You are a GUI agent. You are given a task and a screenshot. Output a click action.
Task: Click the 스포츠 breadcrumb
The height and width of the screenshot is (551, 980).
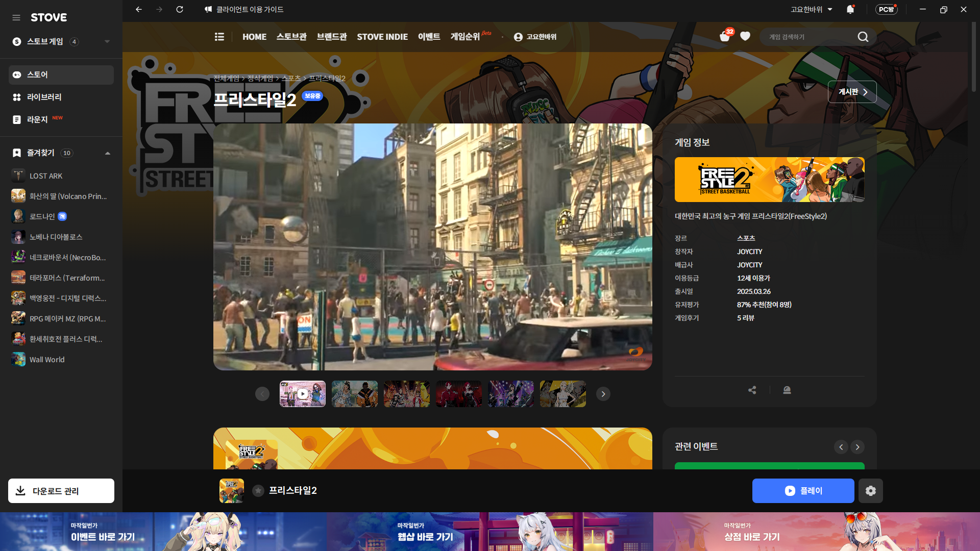(291, 78)
